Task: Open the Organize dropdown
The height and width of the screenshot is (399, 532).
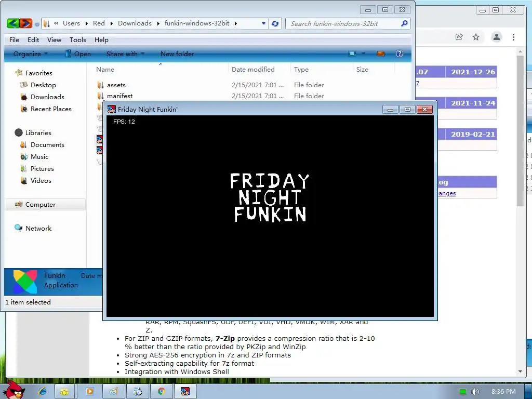Action: tap(31, 54)
